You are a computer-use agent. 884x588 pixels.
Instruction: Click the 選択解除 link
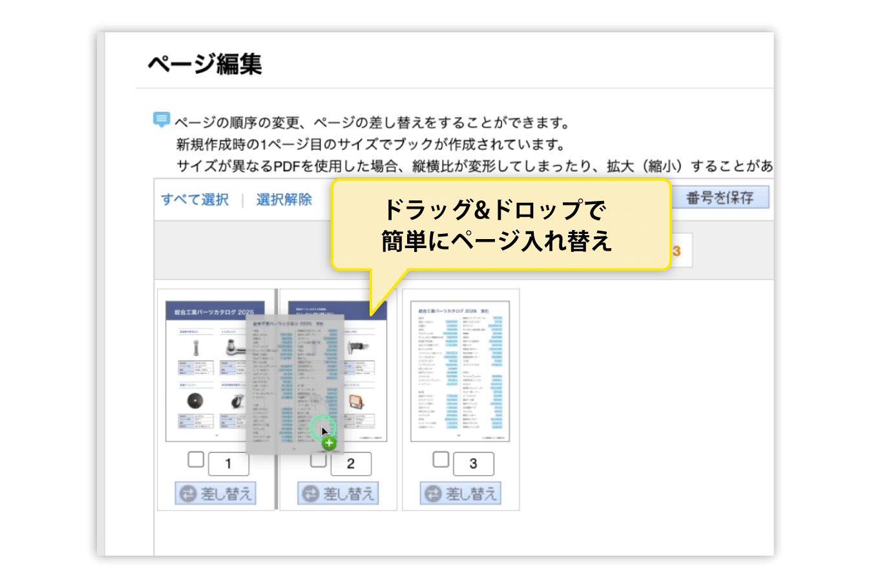point(284,199)
